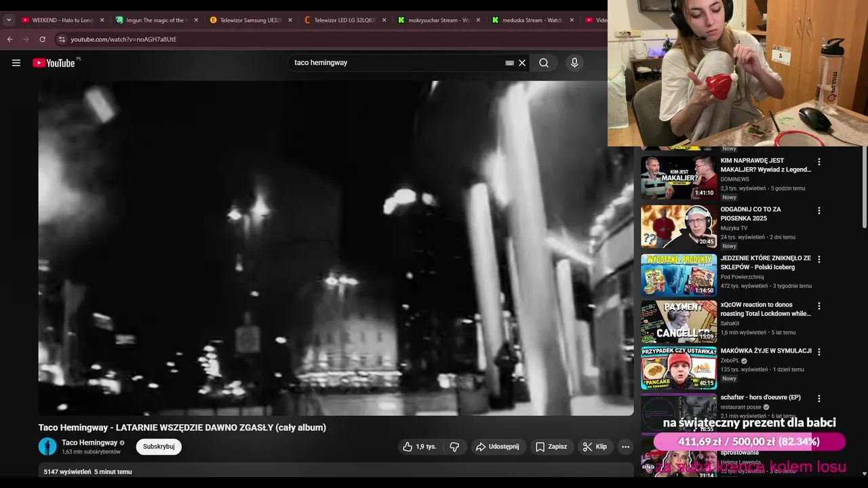The height and width of the screenshot is (488, 868).
Task: Click the Klip clip button
Action: click(x=595, y=447)
